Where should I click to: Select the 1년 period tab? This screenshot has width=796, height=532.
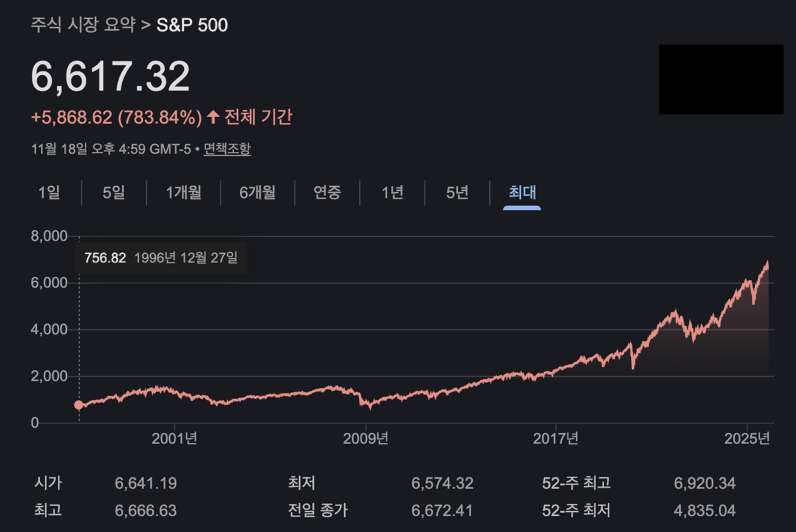(x=392, y=193)
